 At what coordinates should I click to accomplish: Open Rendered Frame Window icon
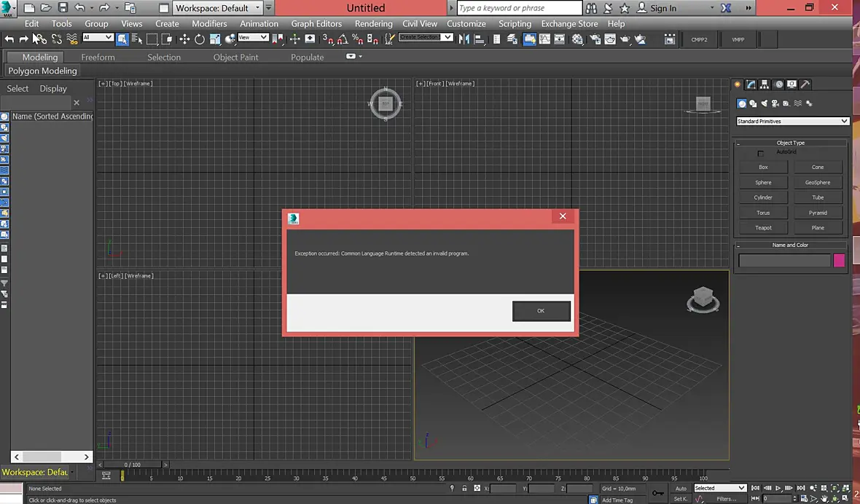tap(610, 39)
